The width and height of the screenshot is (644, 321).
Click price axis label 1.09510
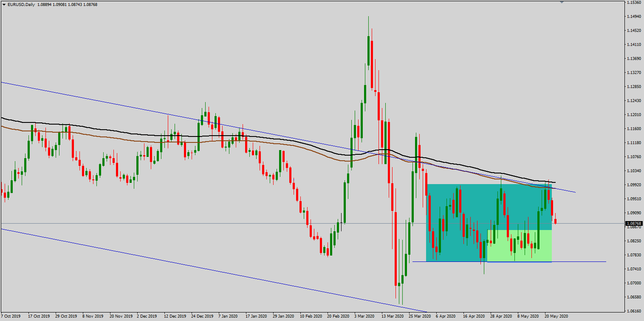[634, 199]
